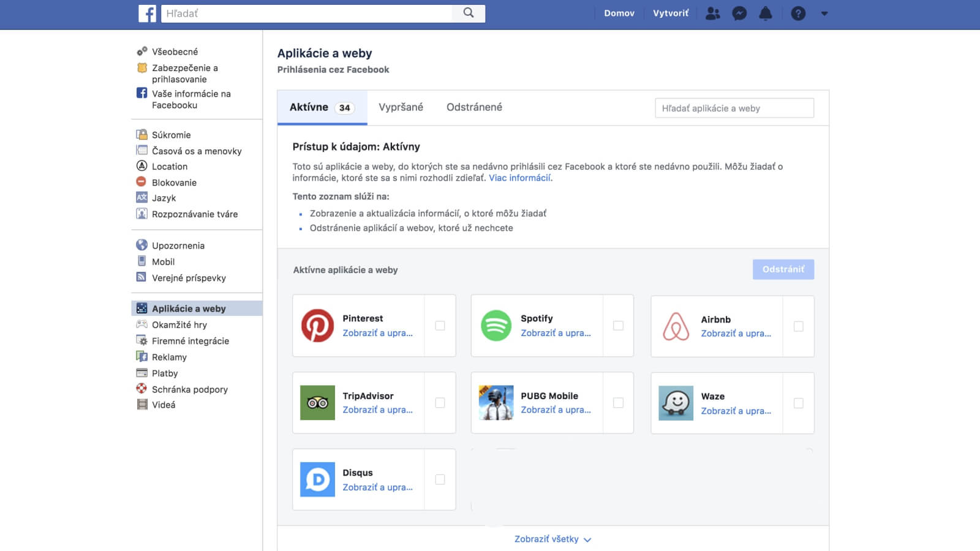Click the PUBG Mobile app image
The image size is (980, 551).
pos(496,402)
